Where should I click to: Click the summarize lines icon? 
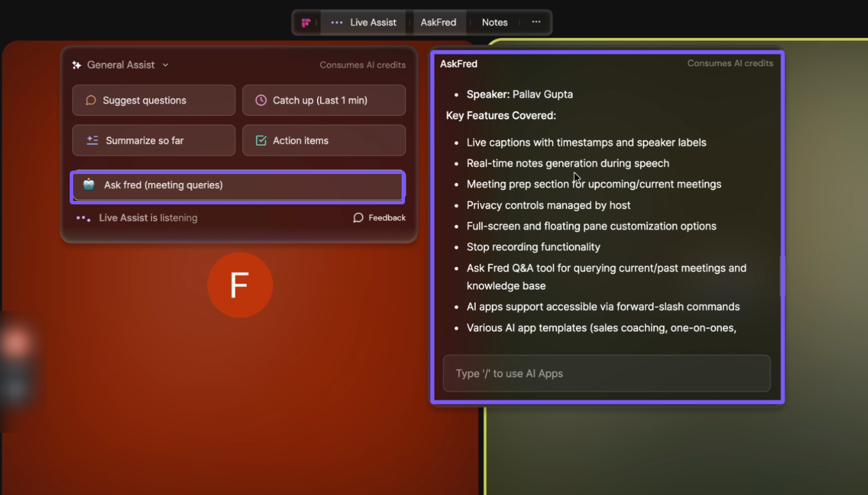92,140
